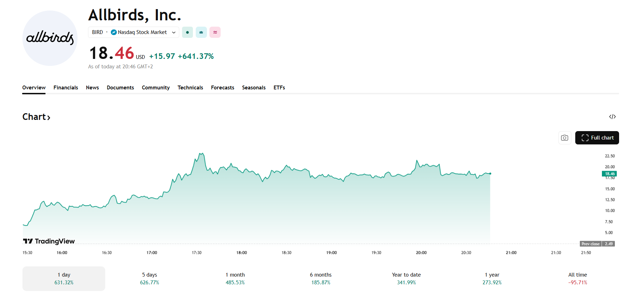The image size is (644, 292).
Task: Open the News tab
Action: click(92, 88)
